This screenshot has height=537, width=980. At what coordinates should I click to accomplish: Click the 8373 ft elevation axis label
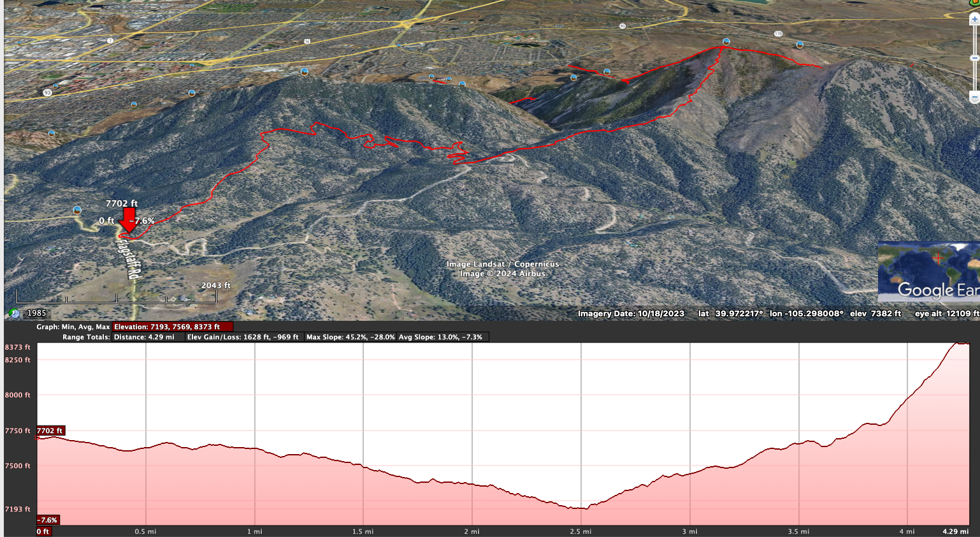click(x=18, y=347)
